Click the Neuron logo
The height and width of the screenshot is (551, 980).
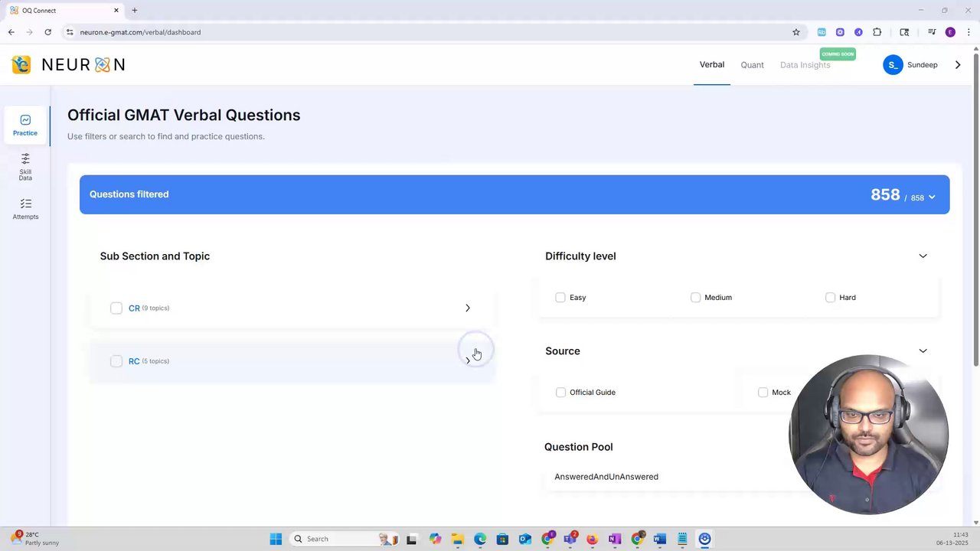pyautogui.click(x=69, y=65)
